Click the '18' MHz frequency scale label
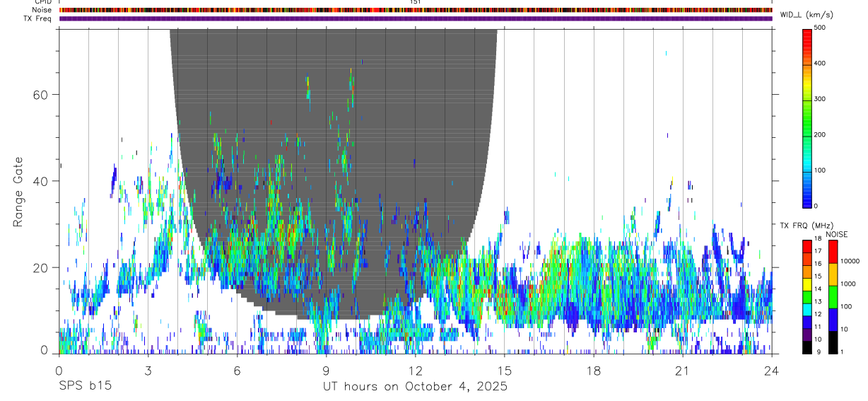Screen dimensions: 868x401 coord(818,239)
